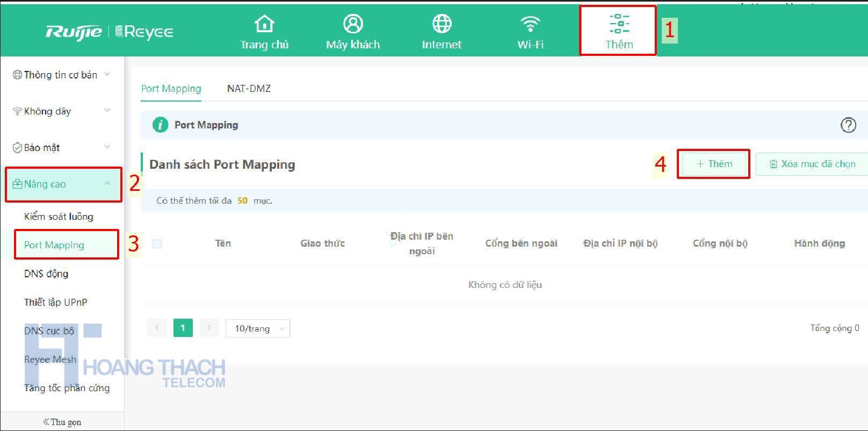Click the Wi-Fi icon beside Không dây

click(17, 111)
